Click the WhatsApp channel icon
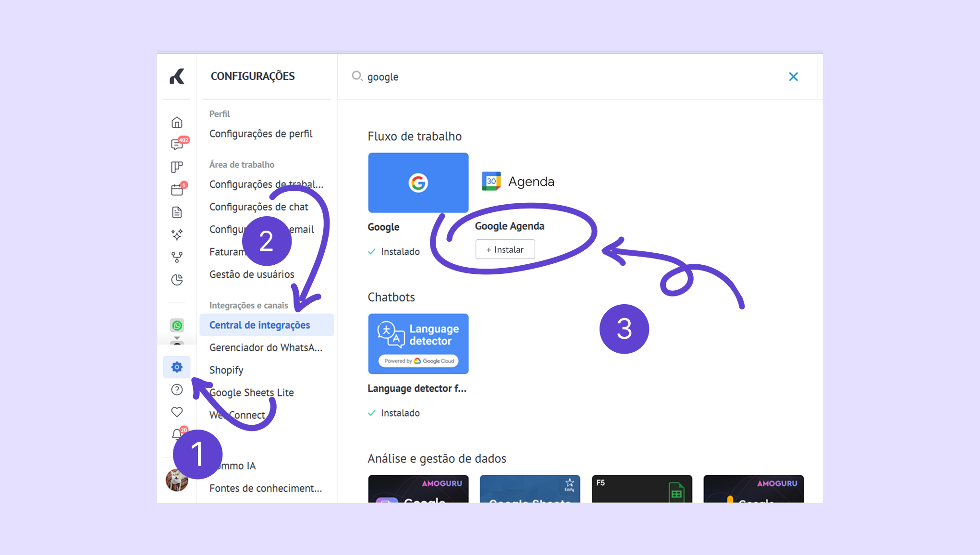The height and width of the screenshot is (555, 980). click(x=177, y=325)
